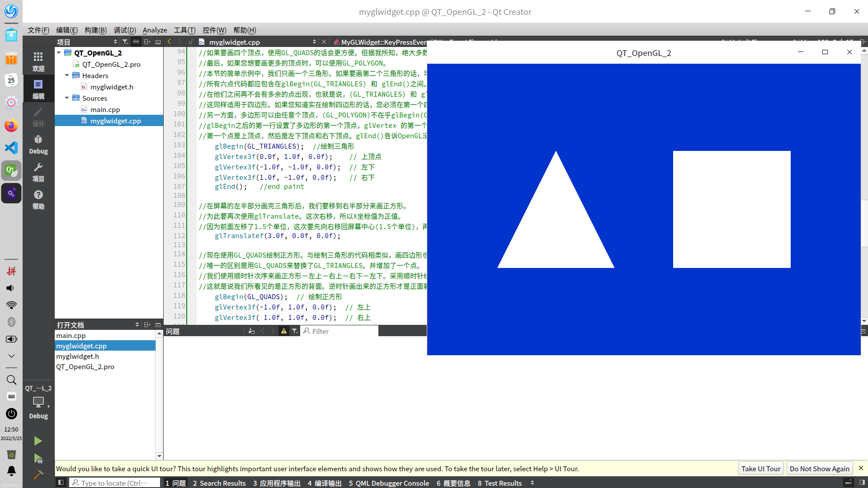
Task: Toggle synchronize with editor link icon
Action: (136, 42)
